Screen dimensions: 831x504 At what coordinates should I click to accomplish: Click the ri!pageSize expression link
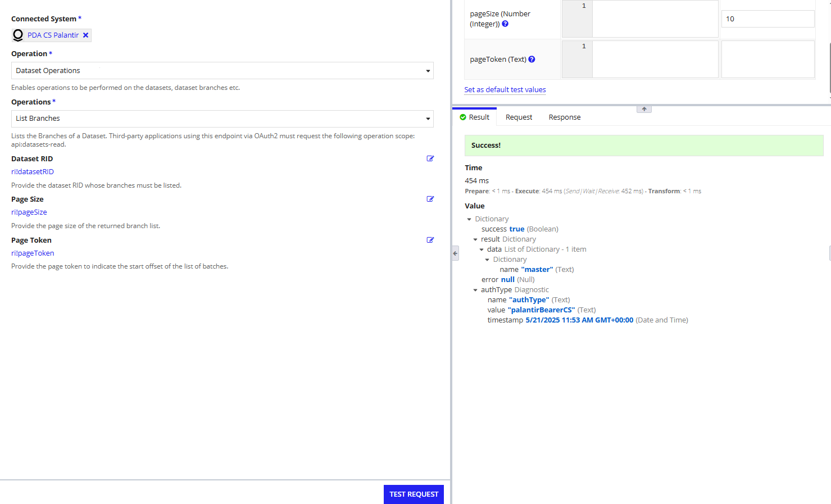[x=29, y=212]
